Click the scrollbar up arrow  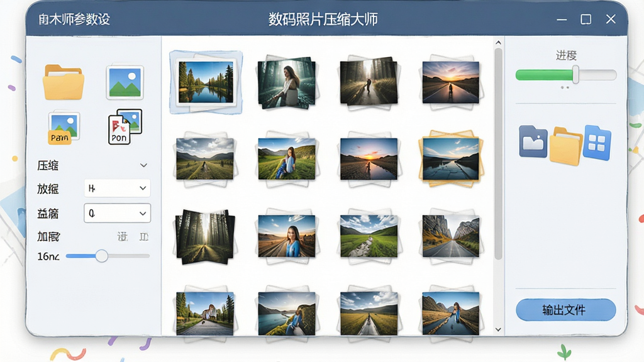tap(498, 43)
